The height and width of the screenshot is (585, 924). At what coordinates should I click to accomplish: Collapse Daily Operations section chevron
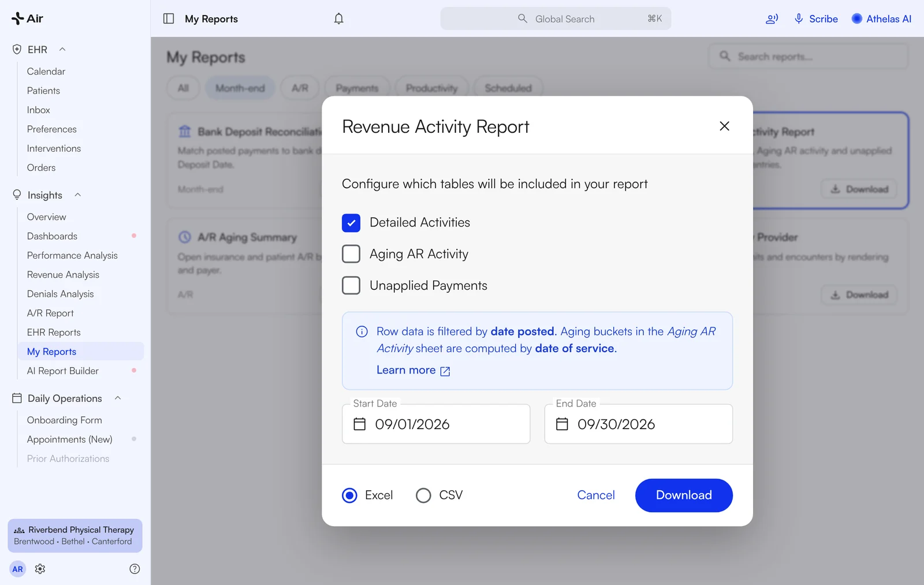(x=118, y=398)
